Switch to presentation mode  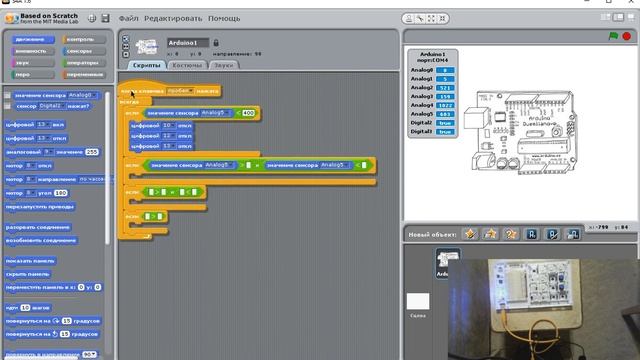(631, 17)
